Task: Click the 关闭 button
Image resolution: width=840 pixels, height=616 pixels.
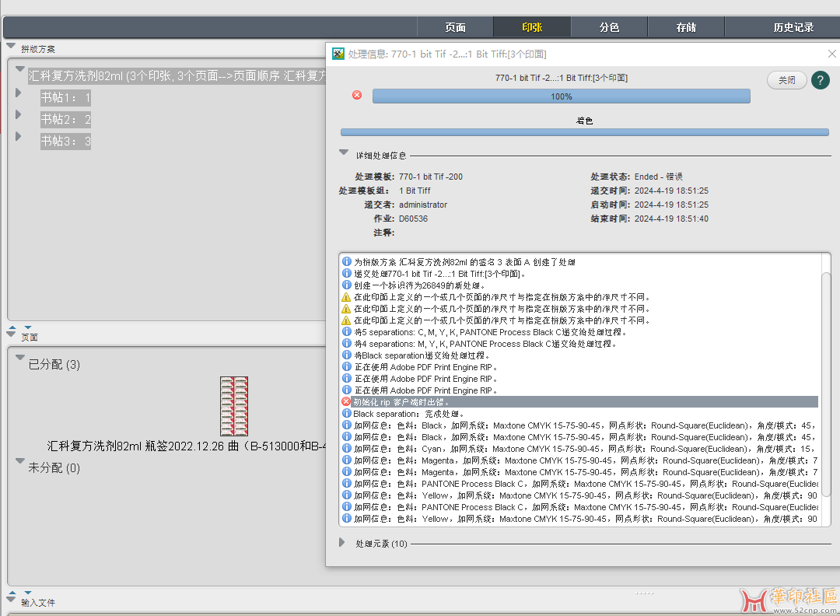Action: (x=787, y=80)
